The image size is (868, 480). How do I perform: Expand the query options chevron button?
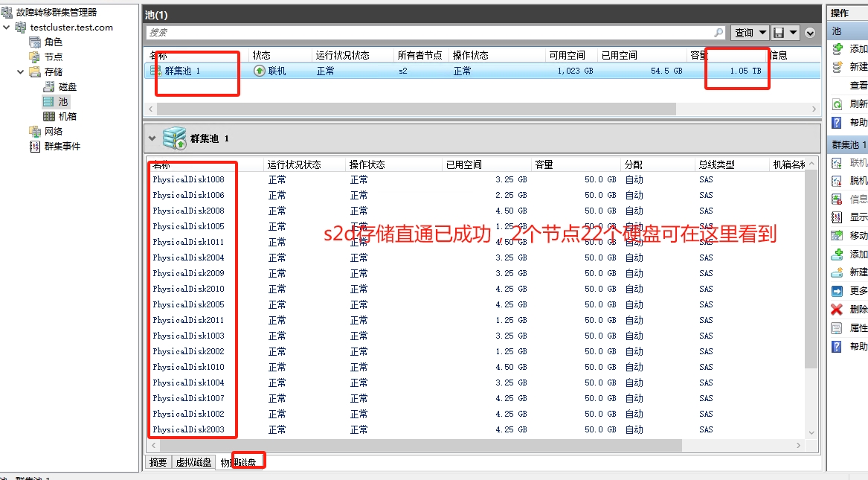[x=810, y=33]
